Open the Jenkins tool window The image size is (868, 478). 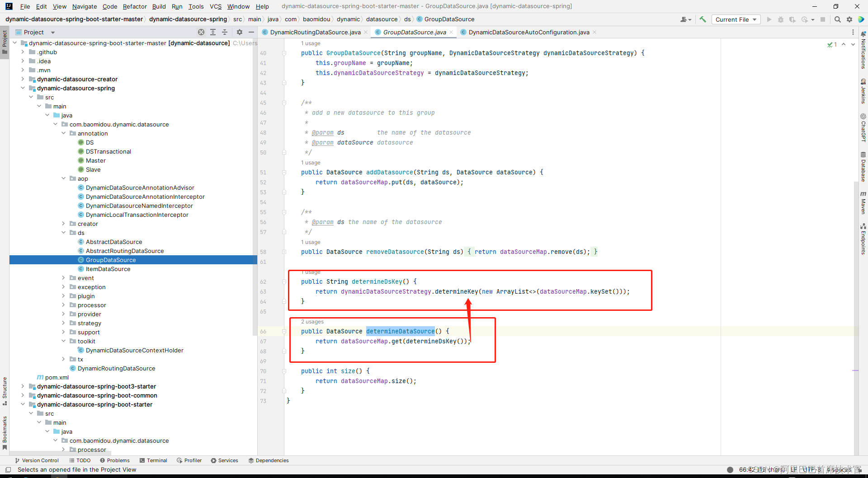click(863, 91)
